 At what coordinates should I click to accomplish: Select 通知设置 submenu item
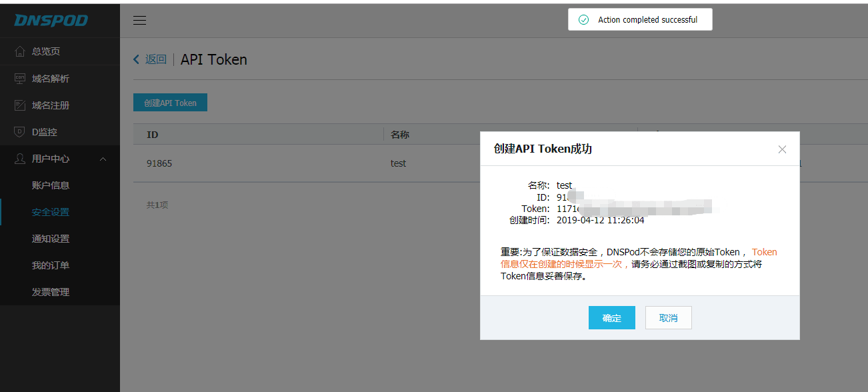tap(51, 239)
